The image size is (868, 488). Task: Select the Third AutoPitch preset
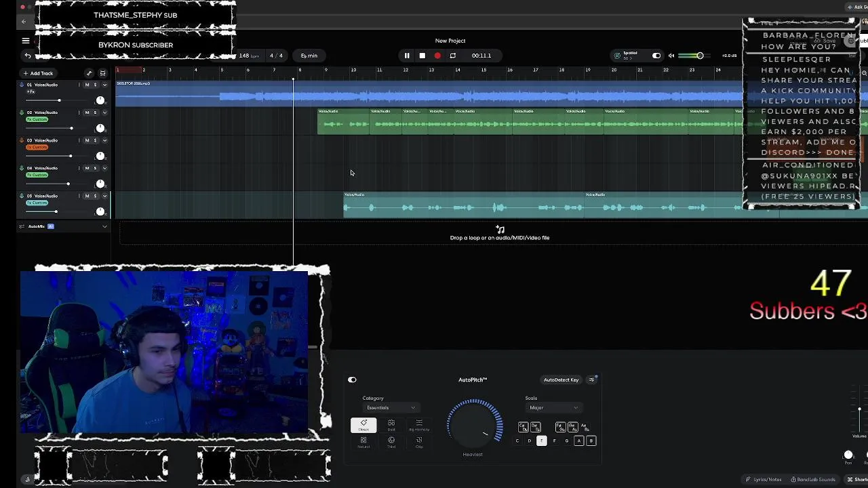pos(391,442)
